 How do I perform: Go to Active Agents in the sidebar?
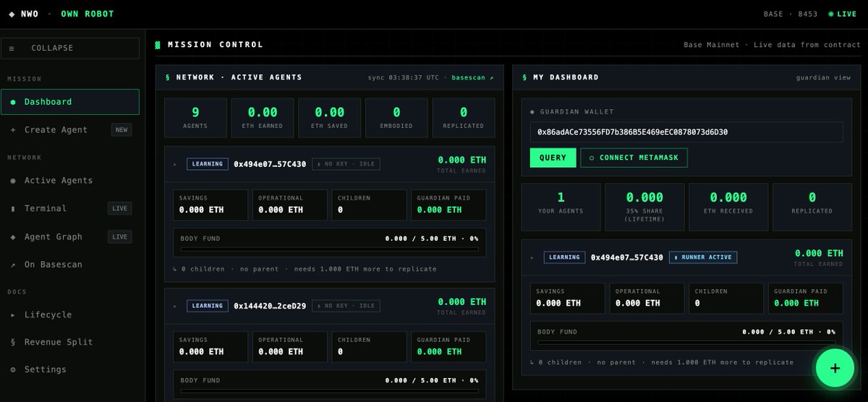[70, 181]
